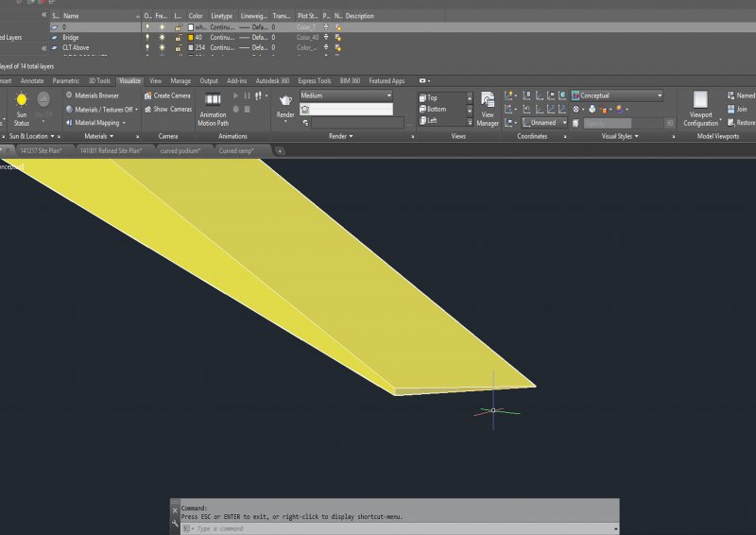756x535 pixels.
Task: Click the Sun Status icon
Action: 21,101
